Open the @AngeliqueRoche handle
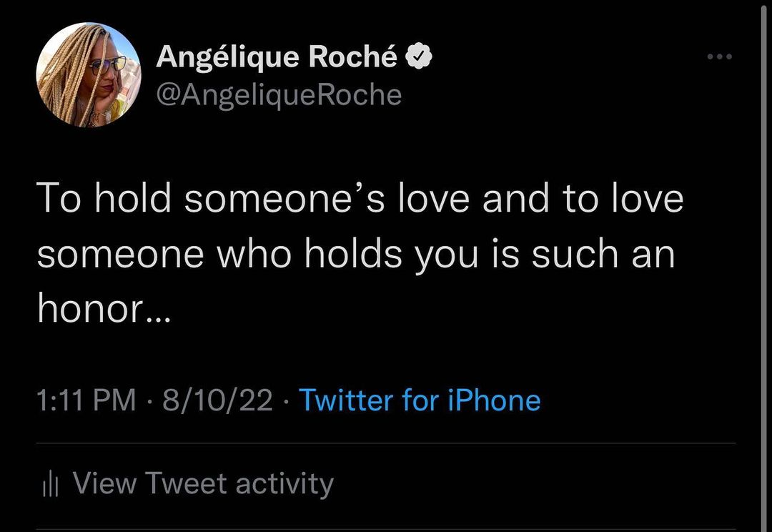The width and height of the screenshot is (772, 532). pyautogui.click(x=279, y=94)
